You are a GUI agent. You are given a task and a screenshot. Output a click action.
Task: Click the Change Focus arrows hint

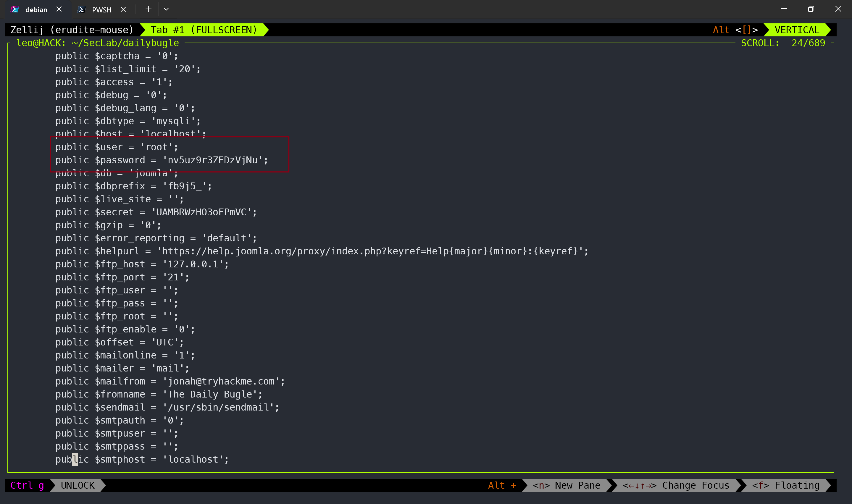676,485
